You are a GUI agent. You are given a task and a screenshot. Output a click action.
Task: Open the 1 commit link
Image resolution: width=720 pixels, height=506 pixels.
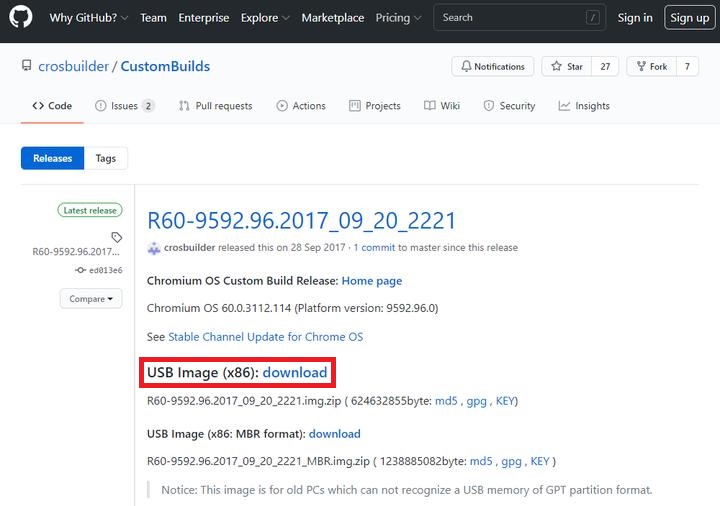click(374, 247)
